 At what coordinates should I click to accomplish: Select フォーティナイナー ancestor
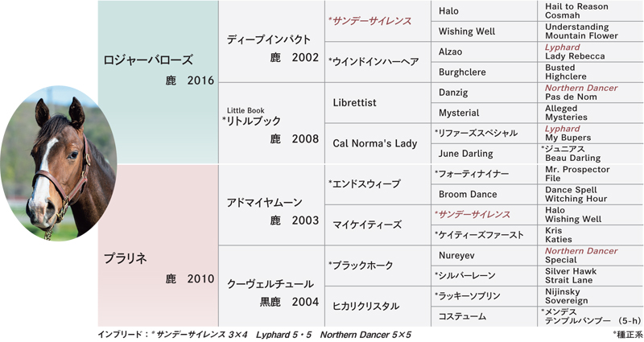click(x=472, y=174)
